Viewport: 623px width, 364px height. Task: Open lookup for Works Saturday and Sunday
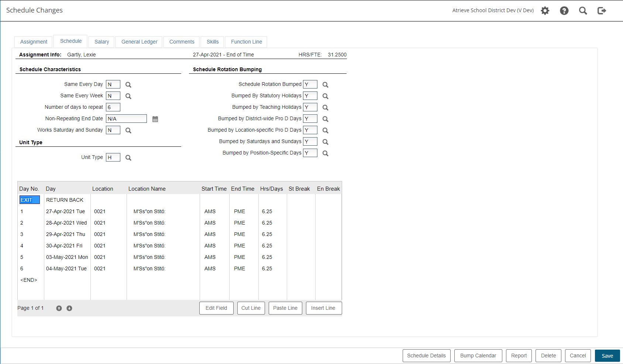click(x=128, y=131)
